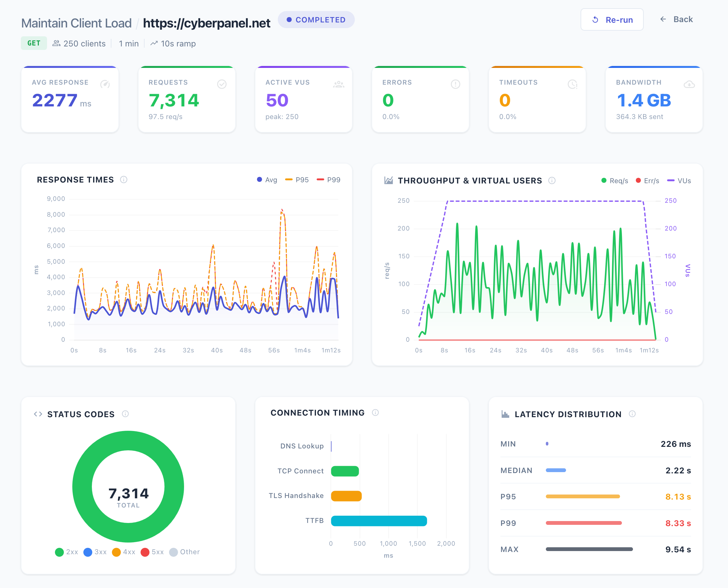Viewport: 728px width, 588px height.
Task: Click the alert icon on ERRORS card
Action: click(456, 84)
